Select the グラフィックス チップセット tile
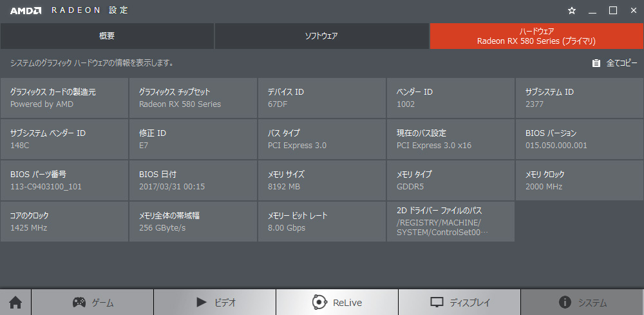644x315 pixels. pos(193,98)
